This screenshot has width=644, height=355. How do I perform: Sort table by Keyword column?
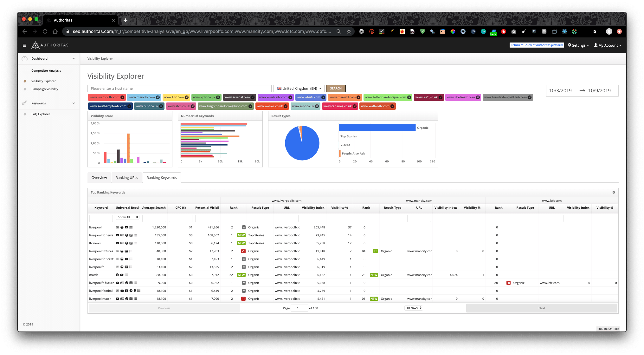coord(101,208)
